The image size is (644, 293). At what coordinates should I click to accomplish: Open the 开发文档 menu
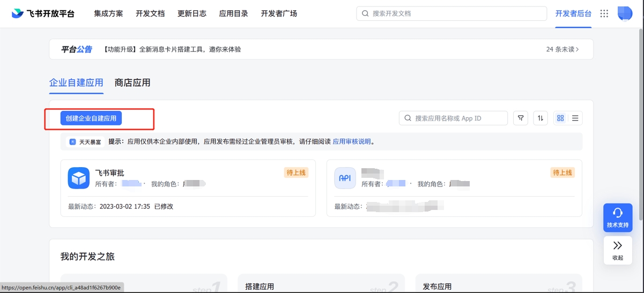coord(150,13)
